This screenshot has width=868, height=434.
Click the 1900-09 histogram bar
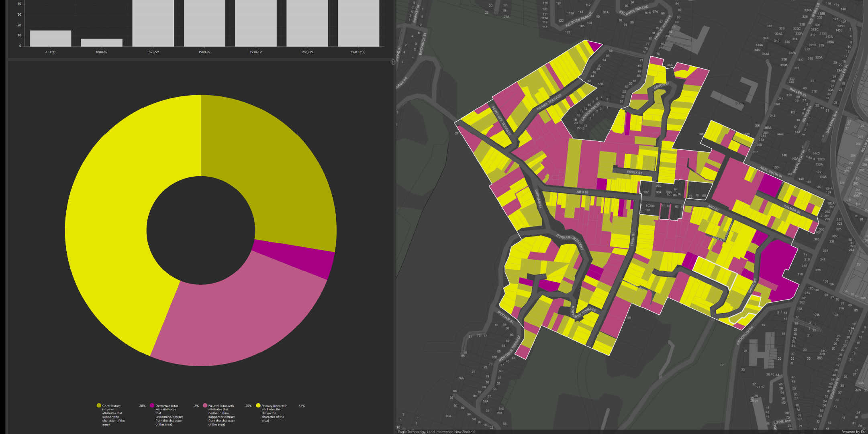204,23
